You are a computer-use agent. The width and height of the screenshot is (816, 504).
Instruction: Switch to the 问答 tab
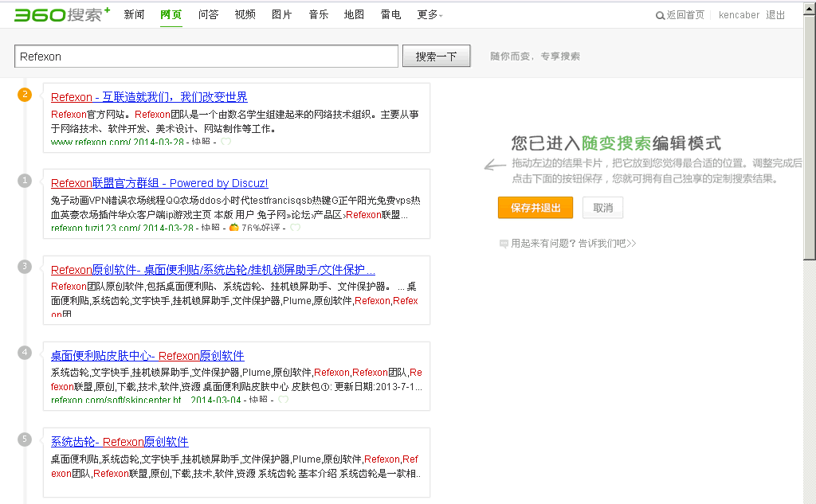[208, 14]
